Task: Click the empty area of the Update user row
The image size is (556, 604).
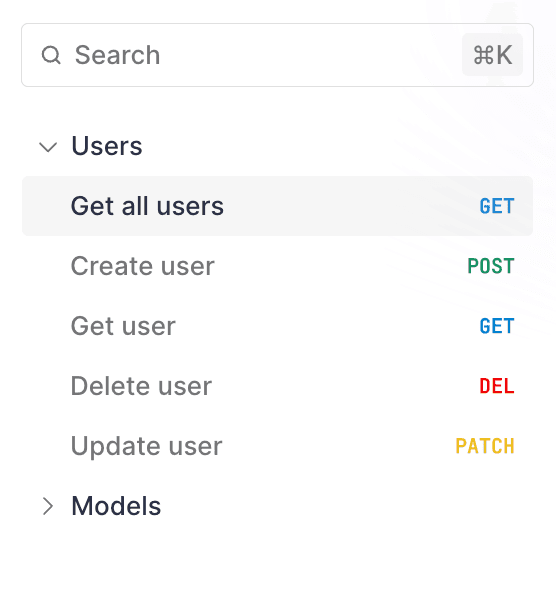Action: pyautogui.click(x=339, y=446)
